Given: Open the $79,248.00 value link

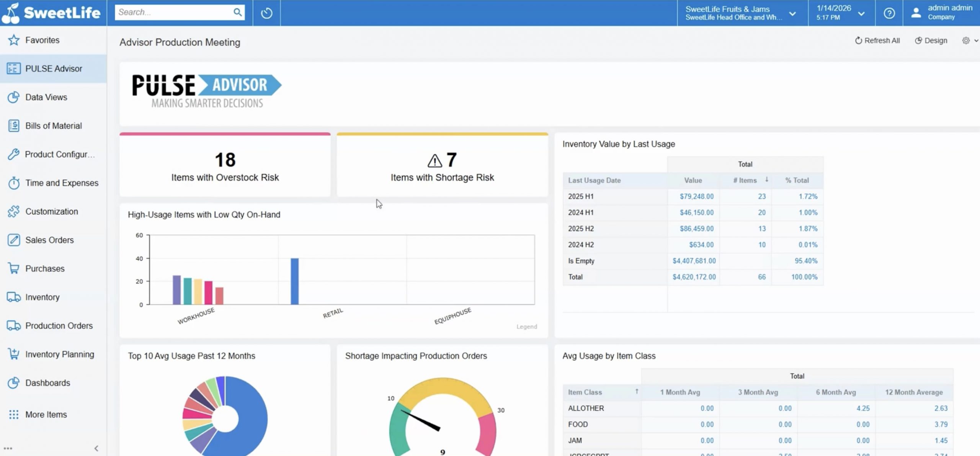Looking at the screenshot, I should (696, 196).
